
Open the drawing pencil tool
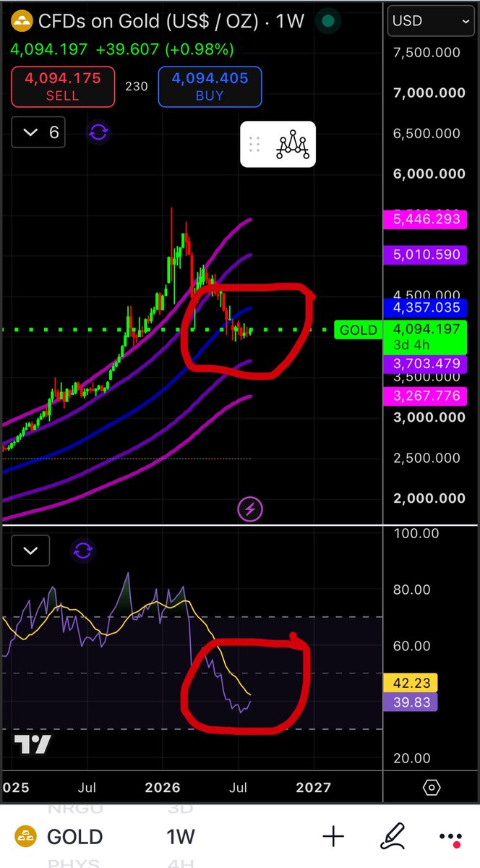(x=394, y=837)
